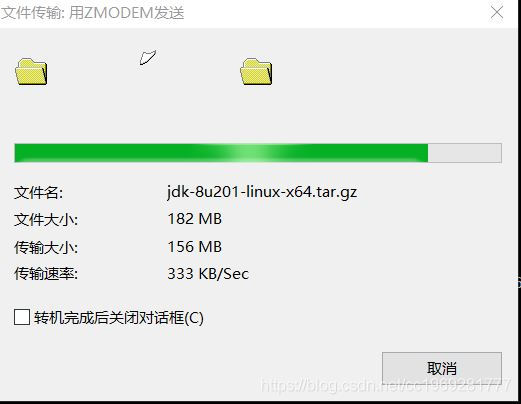Click the 转机完成后关闭对话框(C) label text
Viewport: 521px width, 404px height.
click(x=119, y=317)
